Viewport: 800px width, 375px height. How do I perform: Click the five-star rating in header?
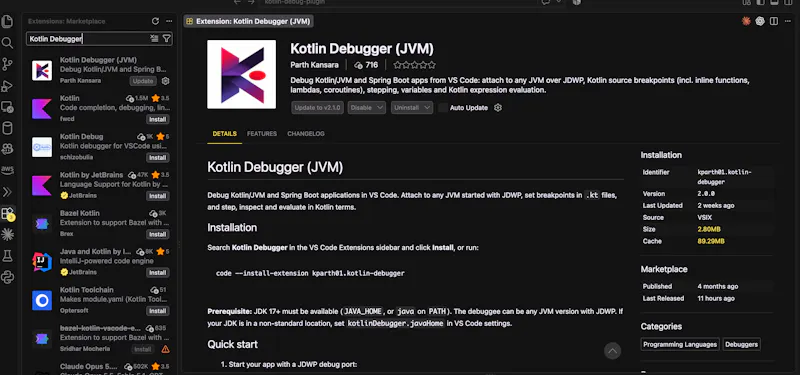pos(414,65)
